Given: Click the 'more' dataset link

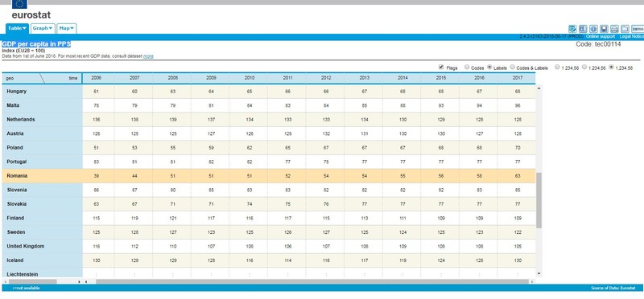Looking at the screenshot, I should pyautogui.click(x=148, y=56).
